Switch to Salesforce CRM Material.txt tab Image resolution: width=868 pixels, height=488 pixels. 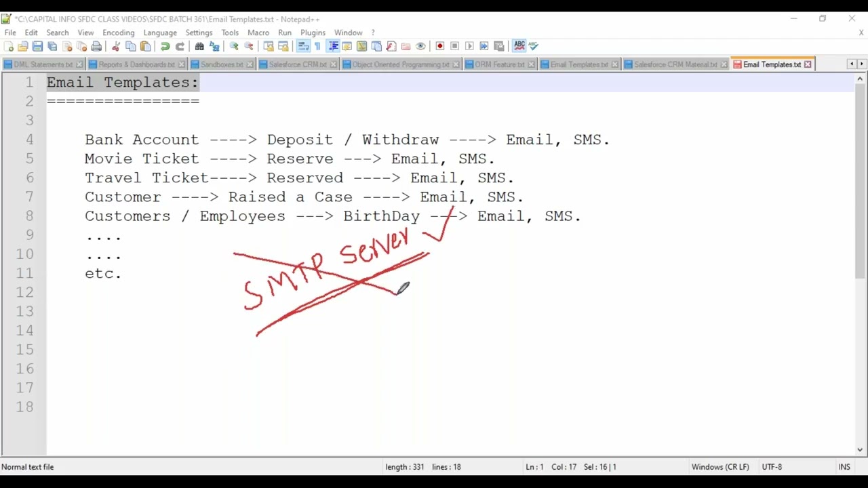[x=675, y=64]
